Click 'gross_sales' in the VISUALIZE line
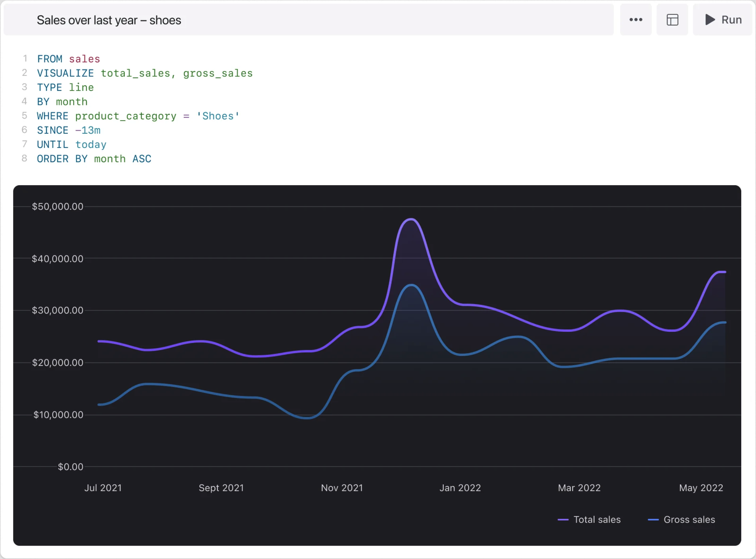756x559 pixels. coord(218,73)
